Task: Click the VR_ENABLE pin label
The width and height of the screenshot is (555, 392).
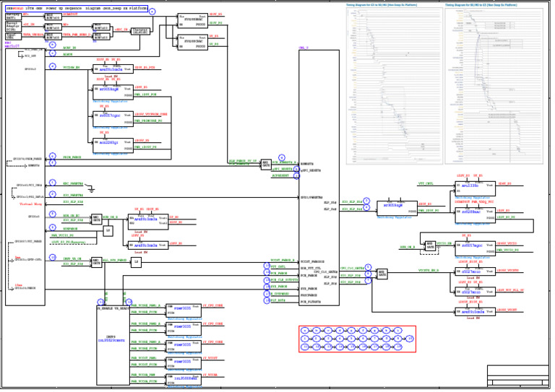Action: (104, 308)
